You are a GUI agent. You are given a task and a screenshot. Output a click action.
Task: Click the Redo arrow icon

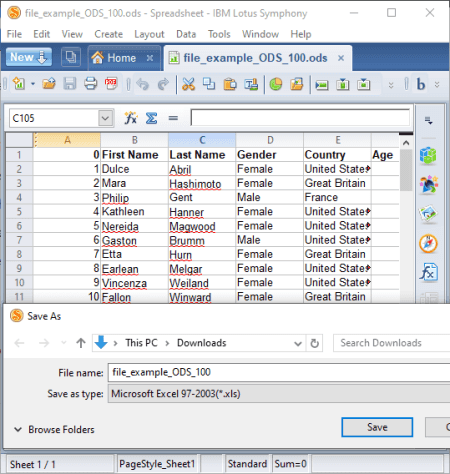click(x=163, y=84)
